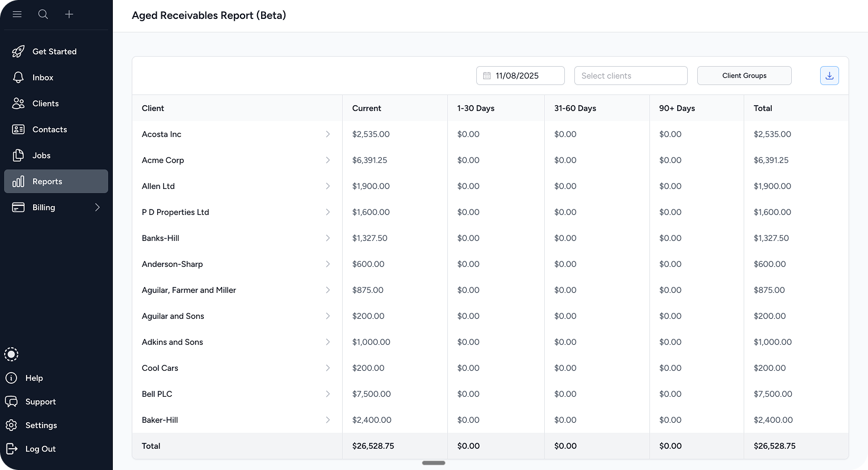This screenshot has width=868, height=470.
Task: Click the plus add icon
Action: coord(69,14)
